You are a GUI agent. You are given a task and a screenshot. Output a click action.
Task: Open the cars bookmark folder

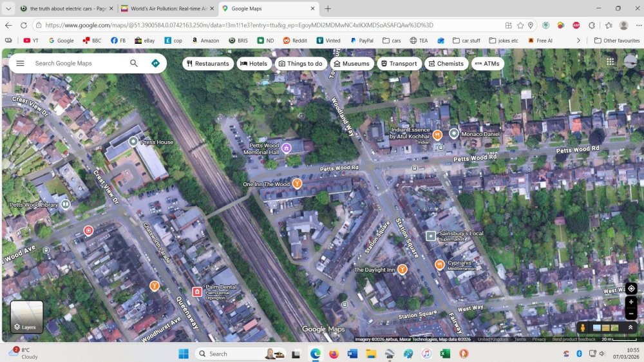click(x=392, y=41)
